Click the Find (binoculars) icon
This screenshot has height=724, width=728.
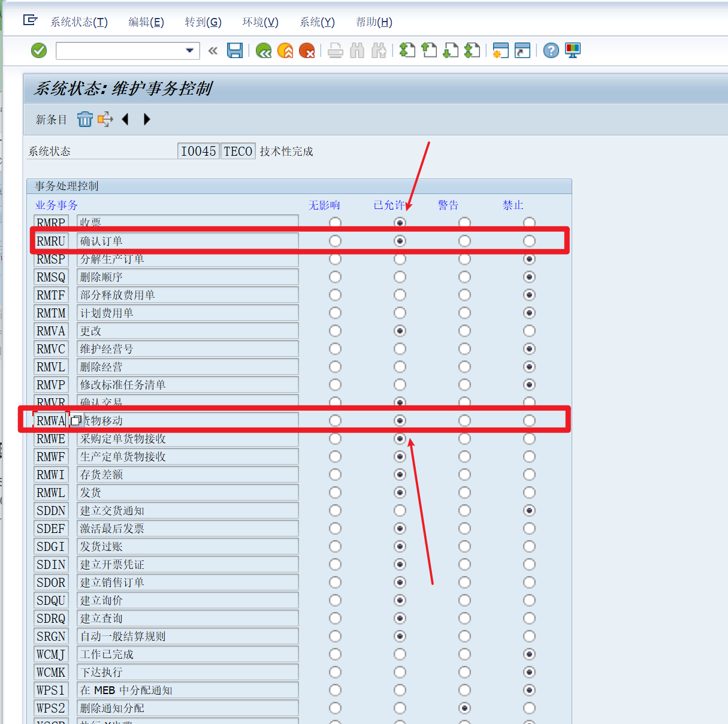click(x=357, y=50)
